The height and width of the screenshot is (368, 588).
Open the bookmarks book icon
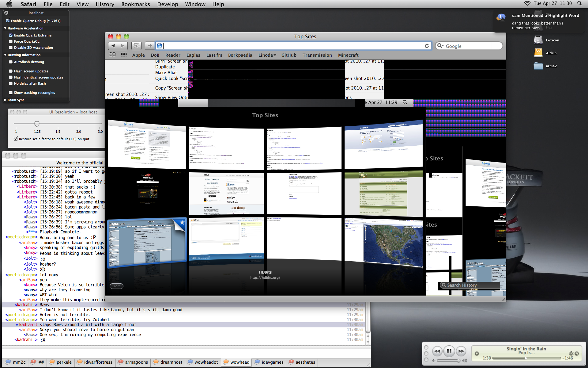click(112, 55)
